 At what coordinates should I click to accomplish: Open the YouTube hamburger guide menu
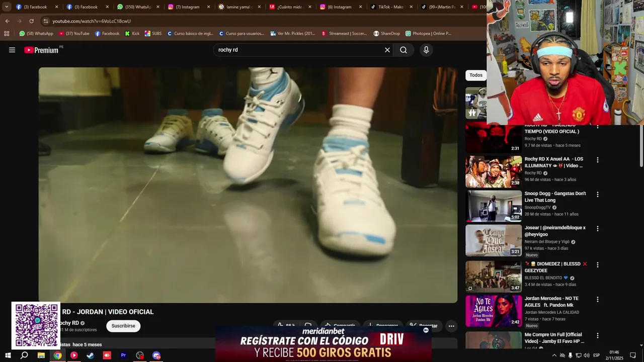(x=12, y=50)
